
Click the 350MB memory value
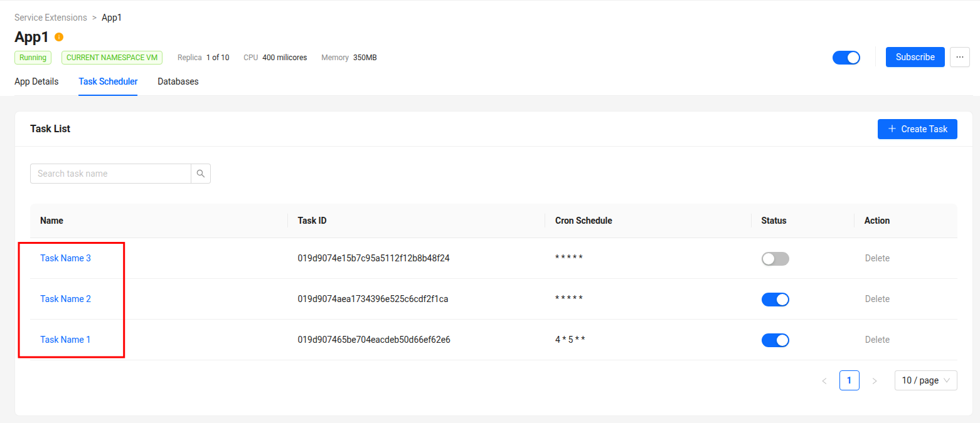click(365, 58)
